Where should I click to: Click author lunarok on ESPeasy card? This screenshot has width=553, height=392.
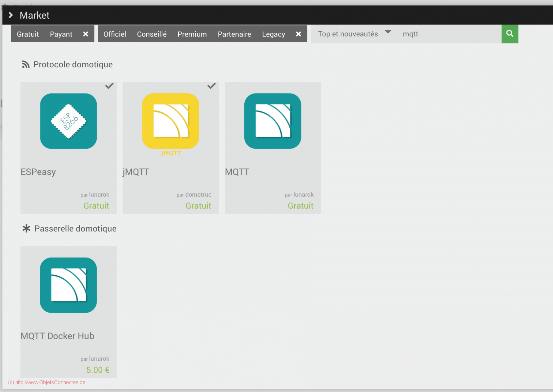(x=99, y=194)
